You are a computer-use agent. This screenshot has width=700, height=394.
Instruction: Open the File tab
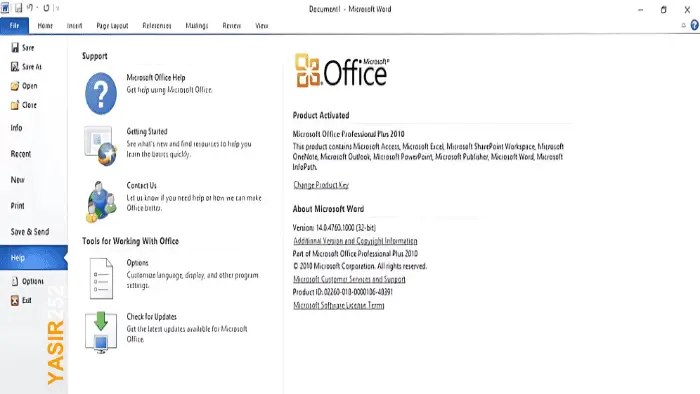(x=14, y=26)
